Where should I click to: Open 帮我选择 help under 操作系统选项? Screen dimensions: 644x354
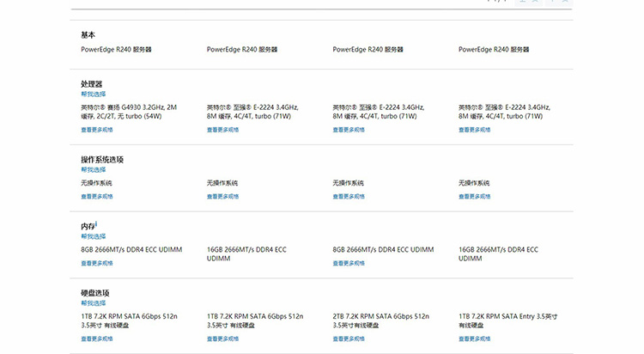pos(94,170)
